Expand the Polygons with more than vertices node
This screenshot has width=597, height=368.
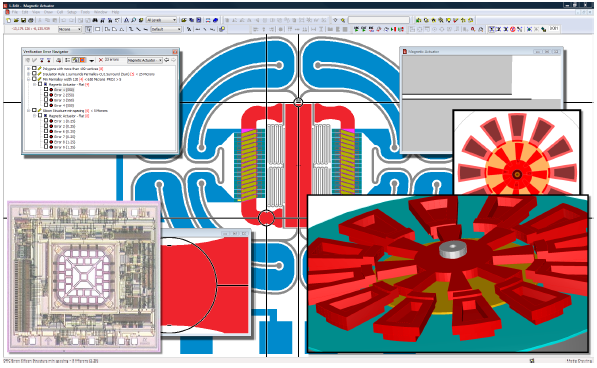[x=28, y=69]
